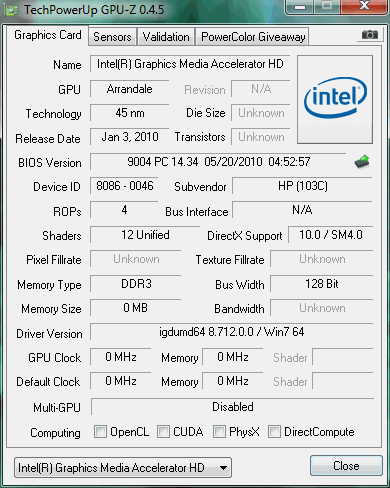This screenshot has height=488, width=390.
Task: Click the Default Clock row Memory 0 MHz field
Action: coord(233,381)
